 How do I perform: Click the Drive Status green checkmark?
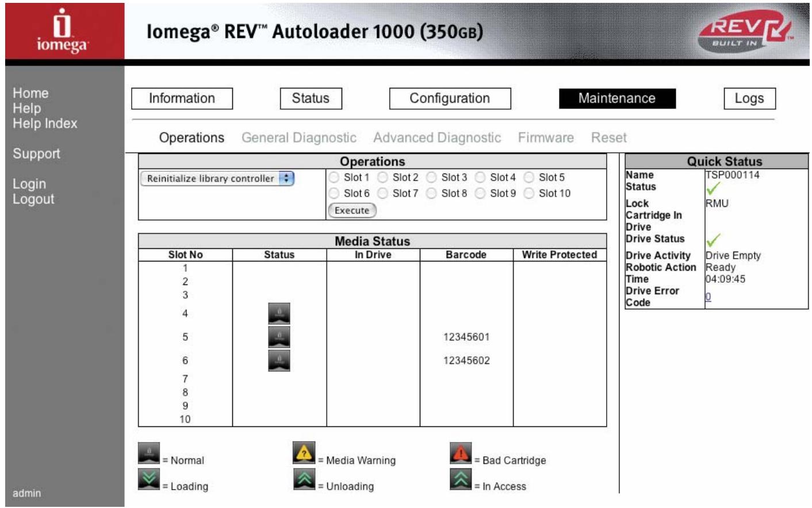coord(713,240)
